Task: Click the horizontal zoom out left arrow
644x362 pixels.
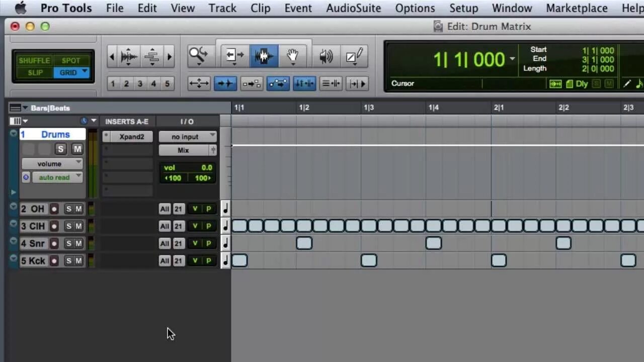Action: (112, 57)
